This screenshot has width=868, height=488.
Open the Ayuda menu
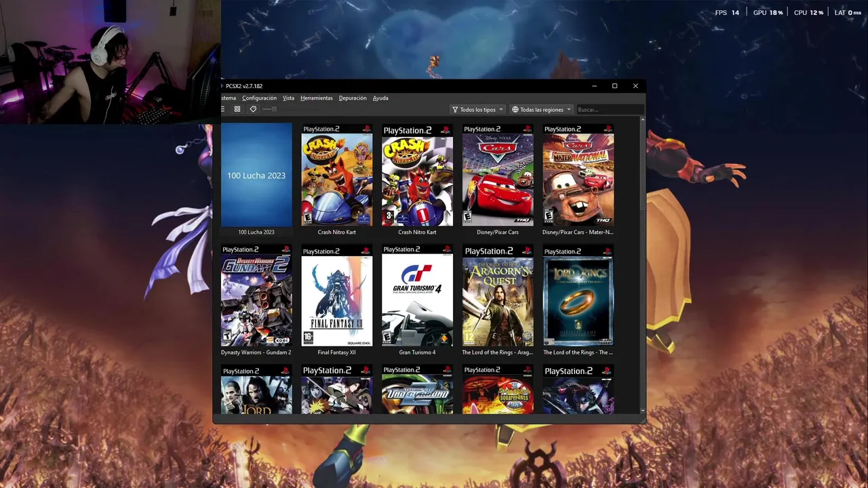pyautogui.click(x=380, y=98)
